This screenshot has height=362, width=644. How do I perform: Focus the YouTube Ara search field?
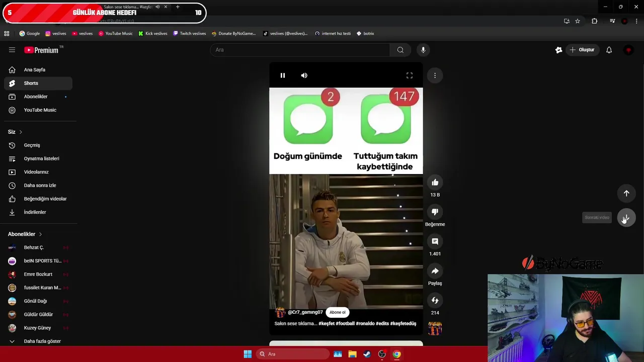coord(300,50)
